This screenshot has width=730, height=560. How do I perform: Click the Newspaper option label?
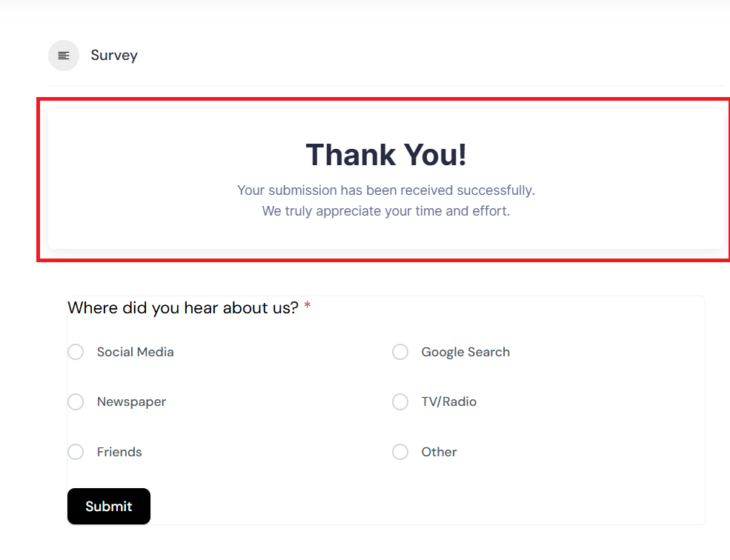click(131, 401)
